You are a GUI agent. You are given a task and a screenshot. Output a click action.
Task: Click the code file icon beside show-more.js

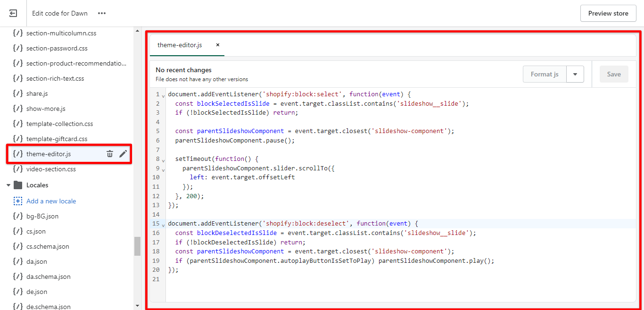(18, 109)
